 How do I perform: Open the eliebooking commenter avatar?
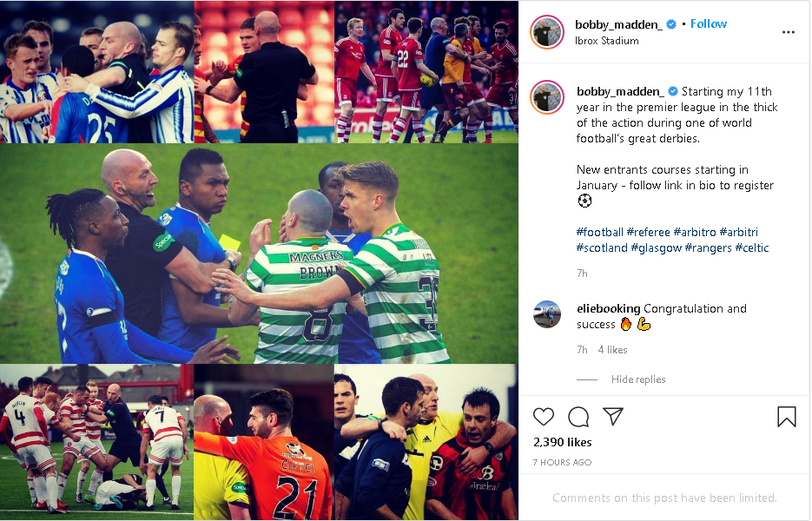[x=547, y=314]
